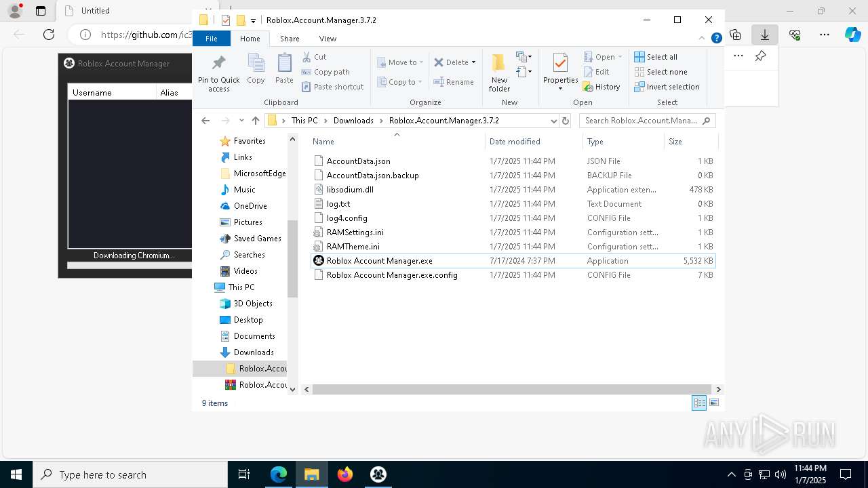Open file Properties icon
This screenshot has height=488, width=868.
click(x=560, y=64)
